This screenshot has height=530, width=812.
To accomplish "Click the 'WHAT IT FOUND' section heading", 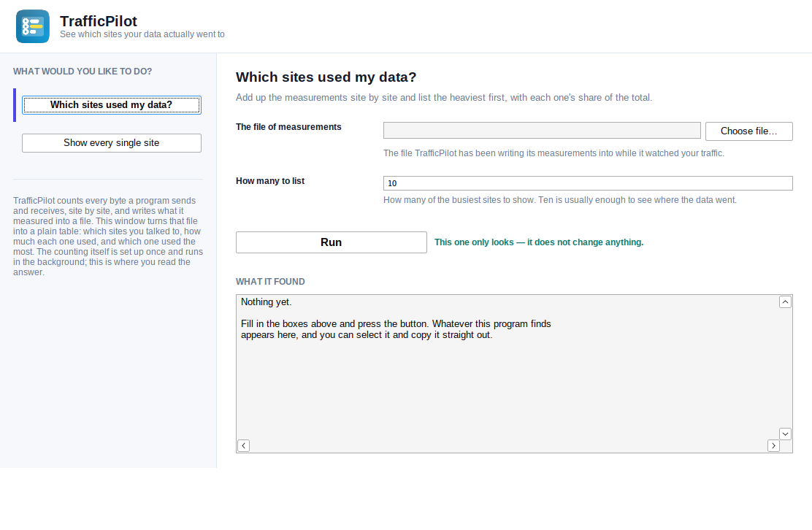I will coord(270,282).
